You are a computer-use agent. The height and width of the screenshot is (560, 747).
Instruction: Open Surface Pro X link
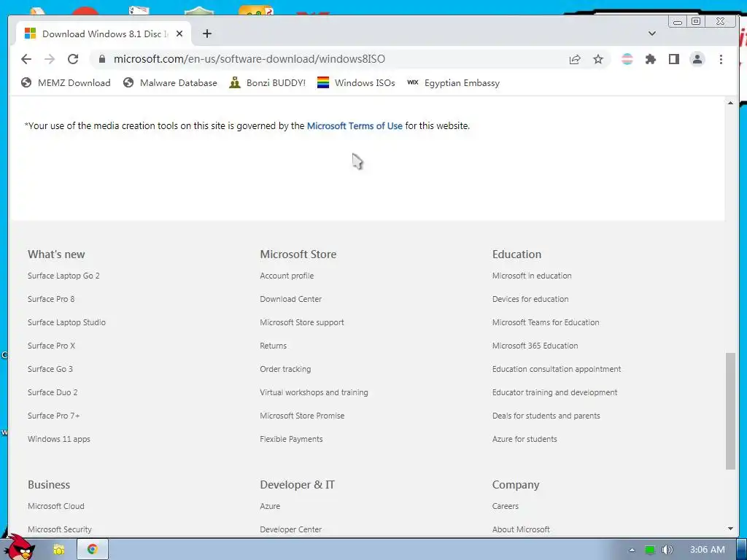click(52, 346)
